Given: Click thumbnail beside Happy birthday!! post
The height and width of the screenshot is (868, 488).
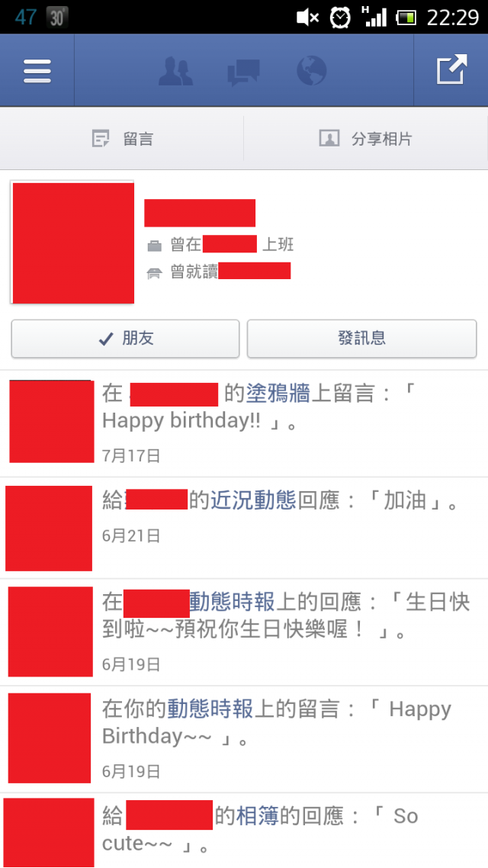Looking at the screenshot, I should click(51, 421).
